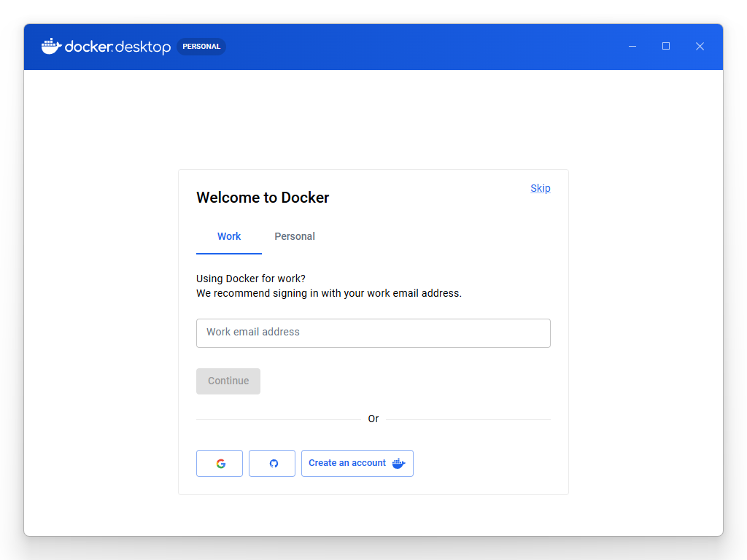Screen dimensions: 747x560
Task: Sign in with the Google icon button
Action: point(219,463)
